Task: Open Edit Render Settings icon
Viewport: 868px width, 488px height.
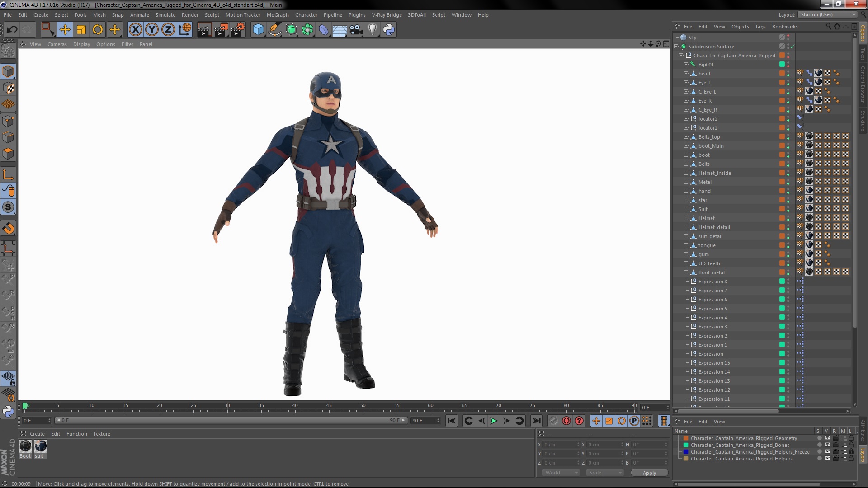Action: 237,30
